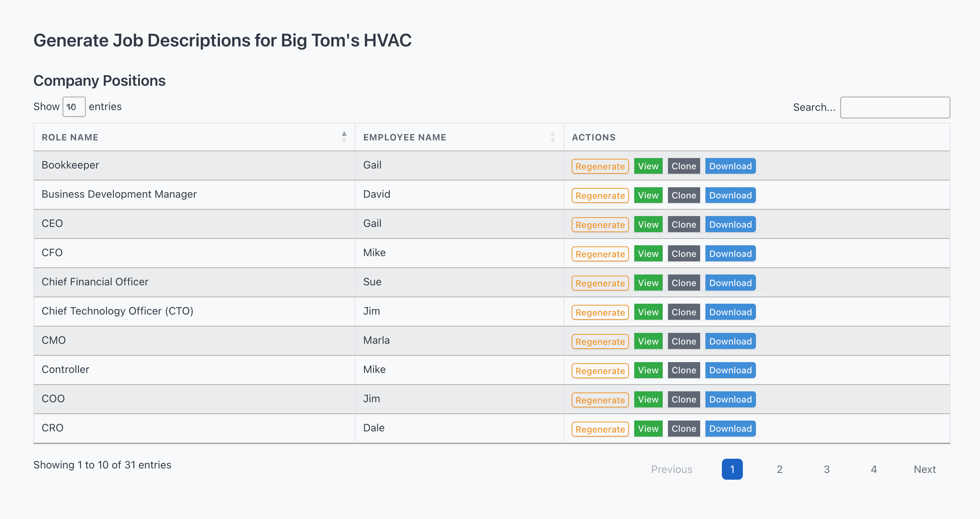View the Bookkeeper job description

(x=648, y=166)
